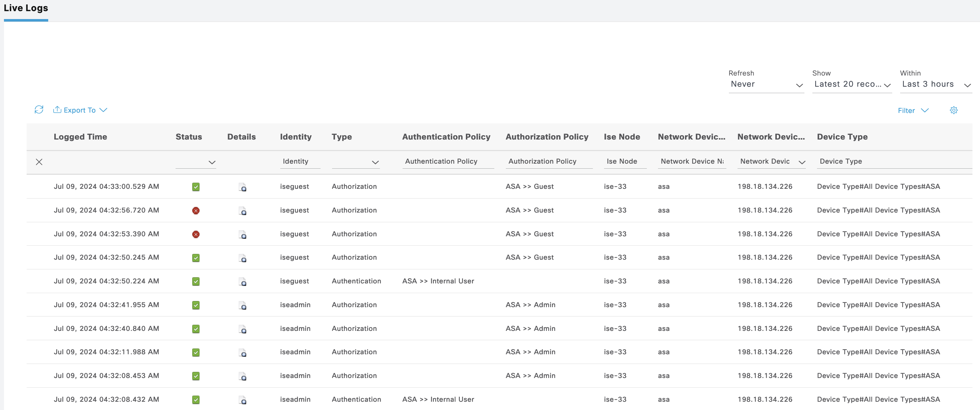The width and height of the screenshot is (980, 410).
Task: Click the Identity filter input field
Action: click(300, 161)
